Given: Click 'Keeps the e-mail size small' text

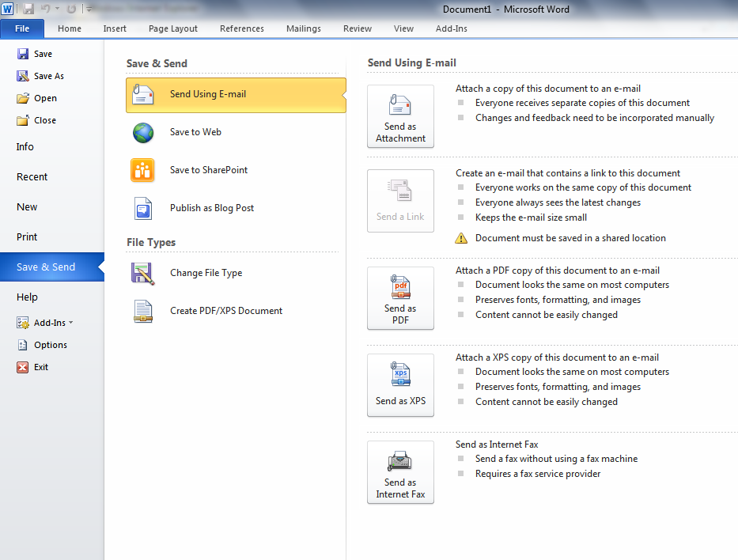Looking at the screenshot, I should 531,218.
